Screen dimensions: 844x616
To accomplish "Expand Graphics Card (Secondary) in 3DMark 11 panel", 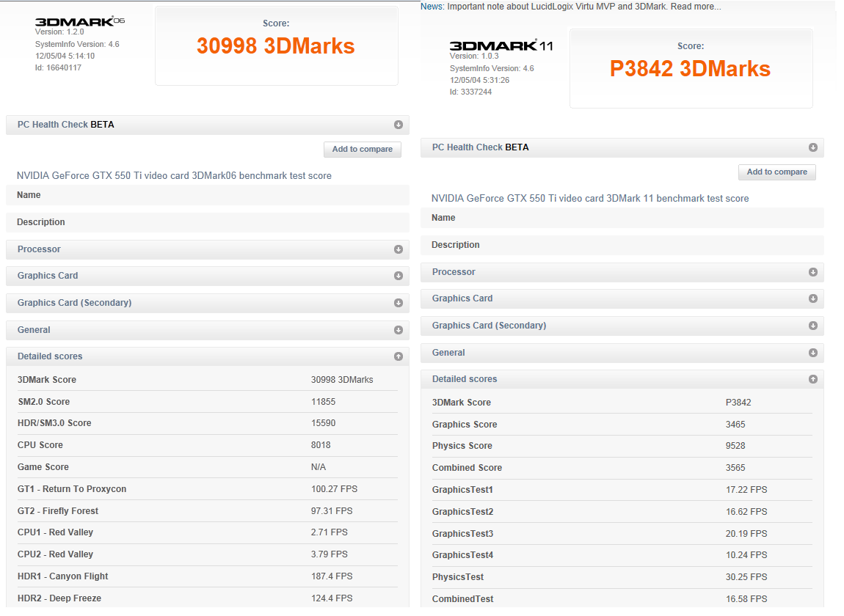I will 812,326.
